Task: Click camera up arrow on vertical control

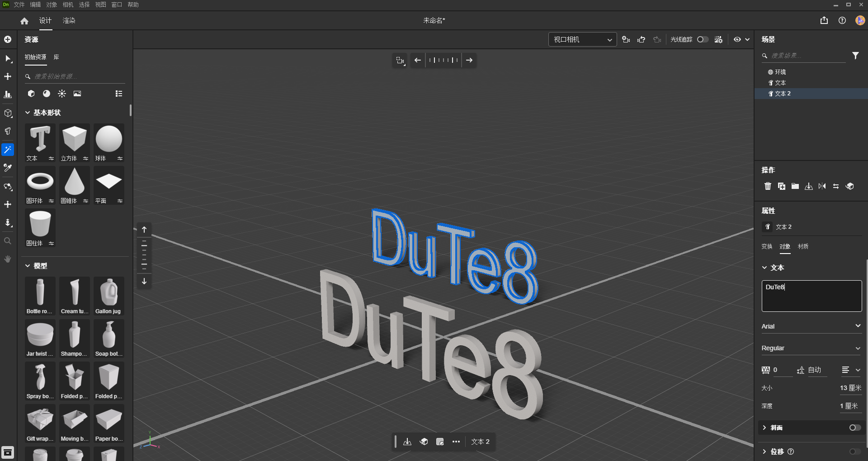Action: pyautogui.click(x=144, y=230)
